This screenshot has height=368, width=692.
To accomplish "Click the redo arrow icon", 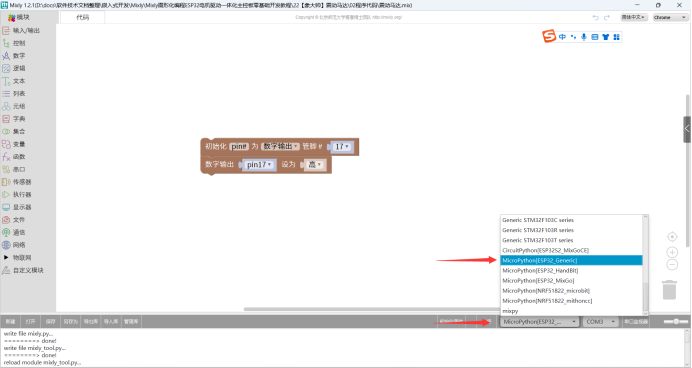I will pos(607,17).
